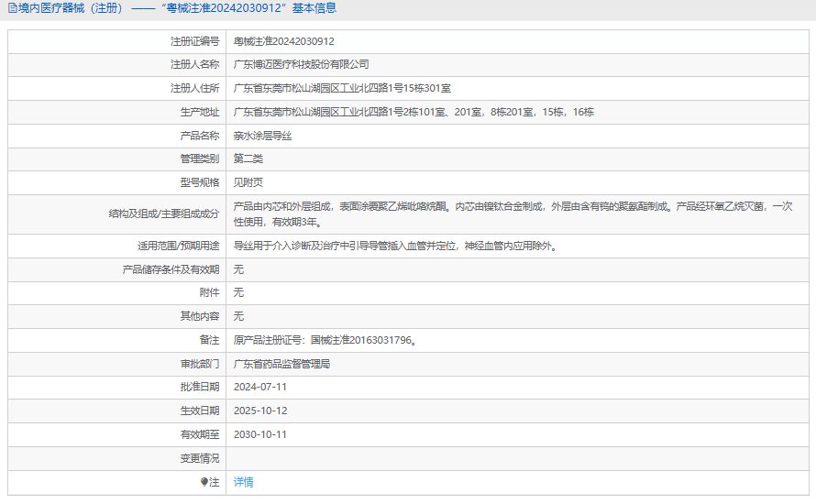Select the title text 境内医疗器械（注册）基本信息
This screenshot has height=504, width=816.
177,8
